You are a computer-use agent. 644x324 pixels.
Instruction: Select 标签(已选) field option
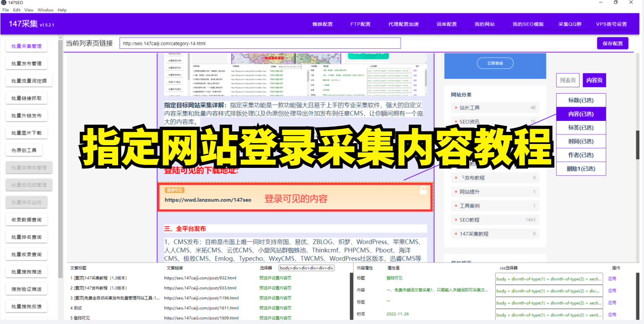pos(581,128)
